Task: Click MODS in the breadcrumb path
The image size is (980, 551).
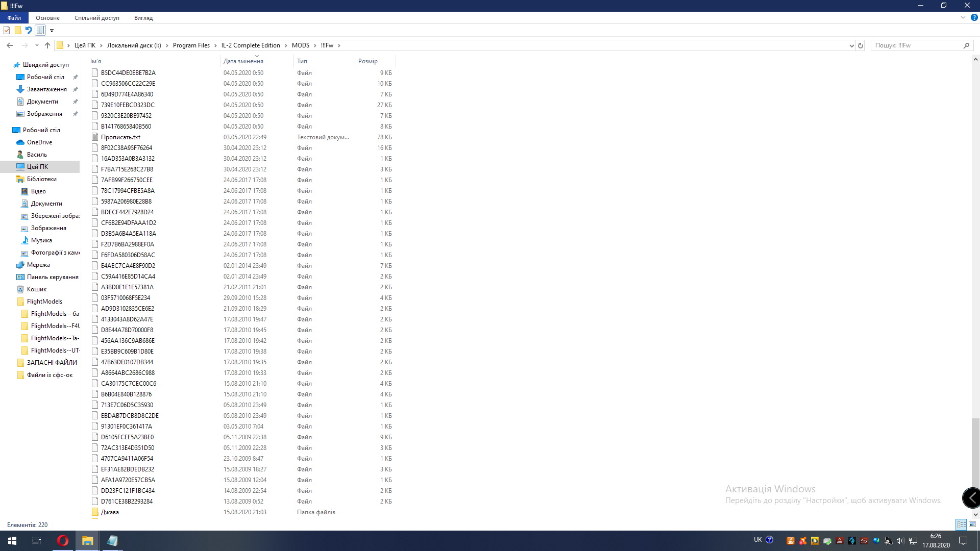Action: tap(300, 45)
